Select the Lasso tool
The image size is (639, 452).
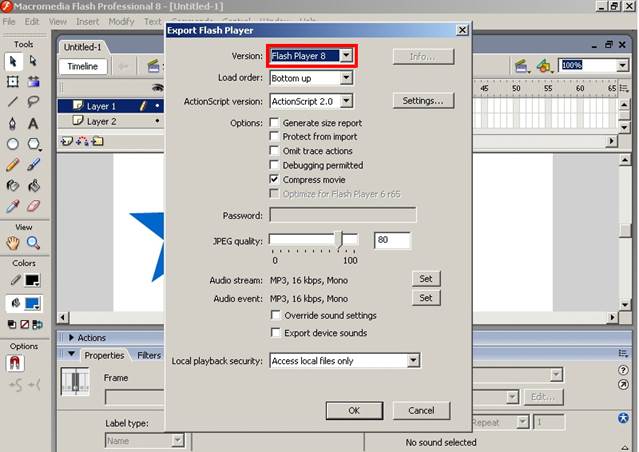tap(33, 101)
